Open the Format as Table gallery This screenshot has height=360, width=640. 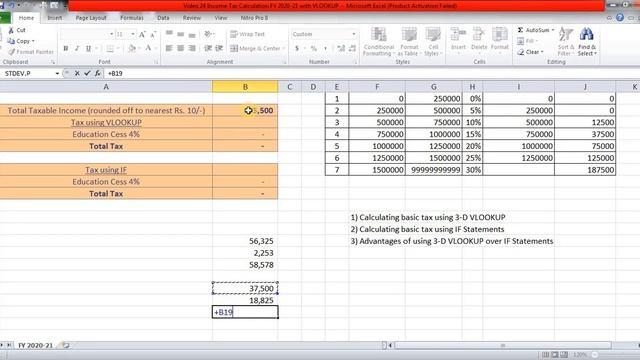[409, 42]
